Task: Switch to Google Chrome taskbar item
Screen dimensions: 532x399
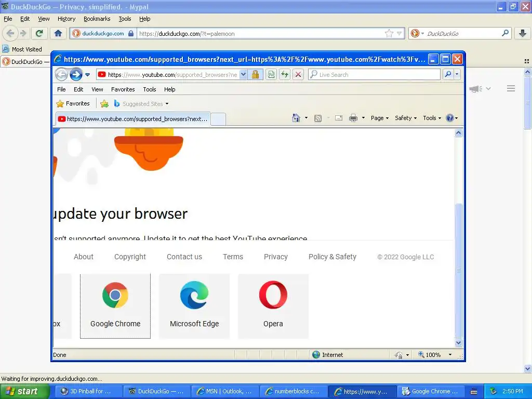Action: coord(431,392)
